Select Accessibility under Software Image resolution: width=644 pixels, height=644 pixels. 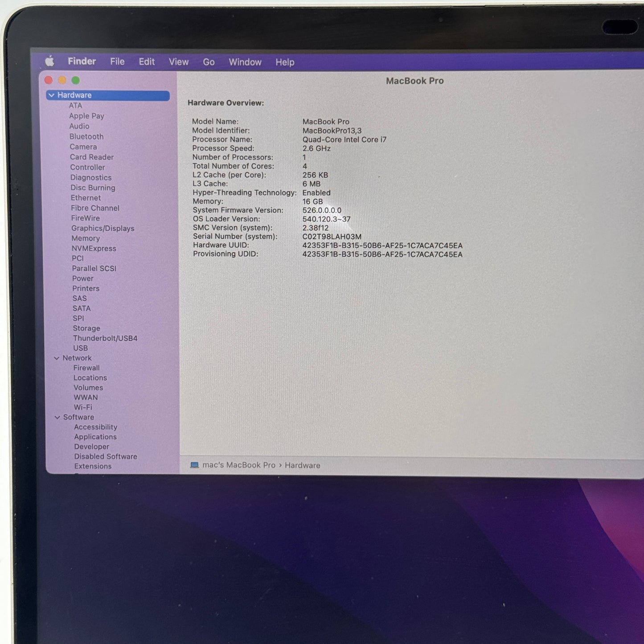[96, 427]
